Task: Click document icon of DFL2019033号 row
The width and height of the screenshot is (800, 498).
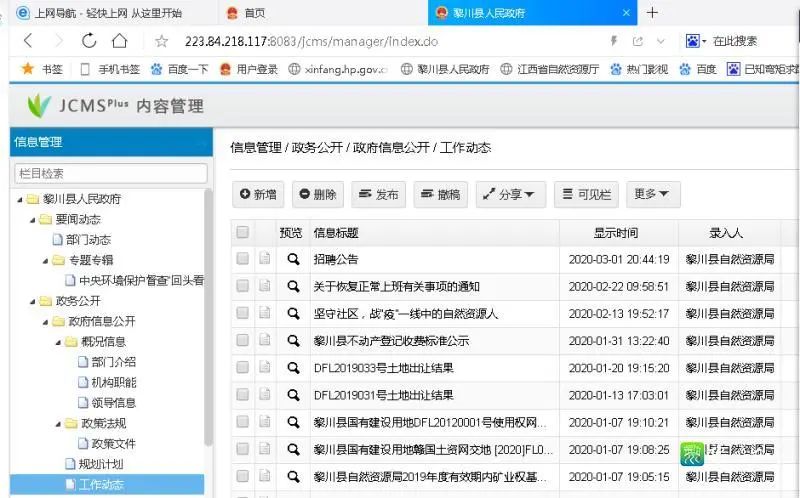Action: pos(264,367)
